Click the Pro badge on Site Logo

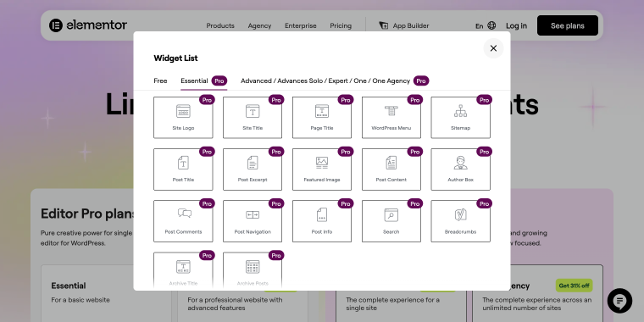pyautogui.click(x=207, y=100)
